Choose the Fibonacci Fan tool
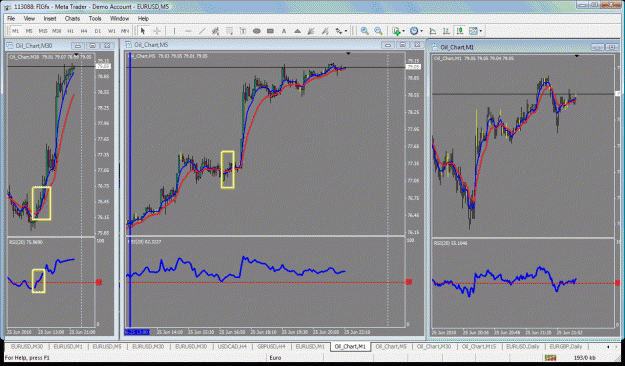 [325, 31]
